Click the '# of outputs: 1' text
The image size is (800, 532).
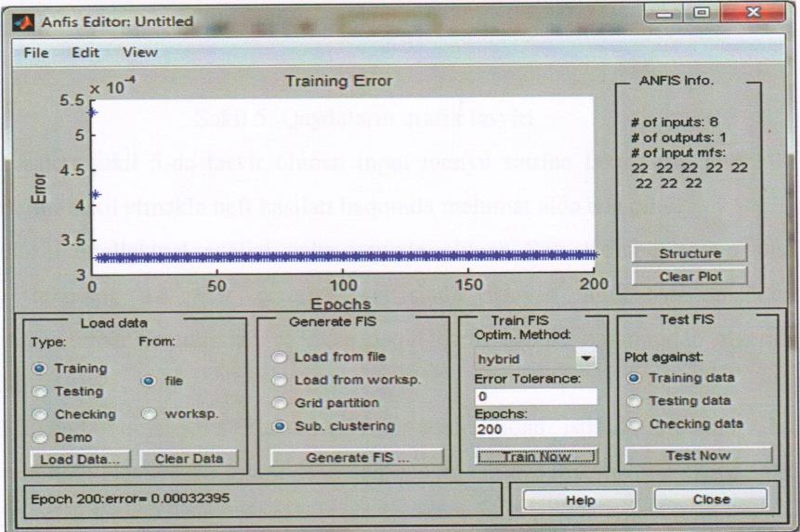678,137
